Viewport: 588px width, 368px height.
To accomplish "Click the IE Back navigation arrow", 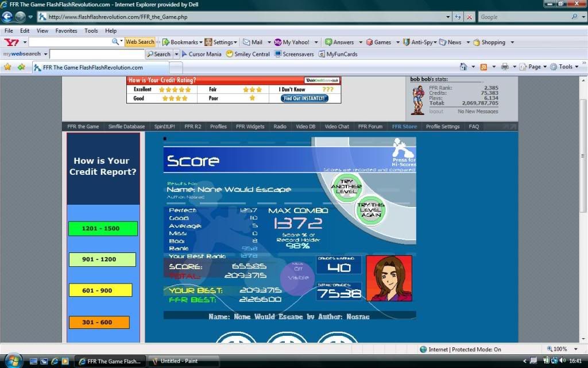I will [7, 17].
